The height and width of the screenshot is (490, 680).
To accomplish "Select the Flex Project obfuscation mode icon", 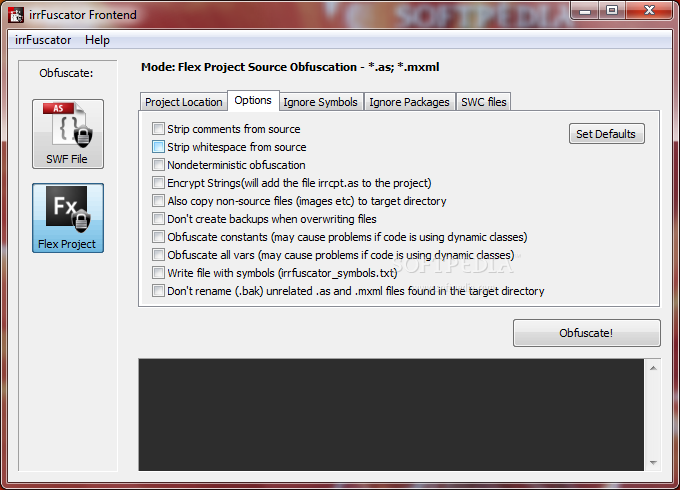I will click(68, 218).
